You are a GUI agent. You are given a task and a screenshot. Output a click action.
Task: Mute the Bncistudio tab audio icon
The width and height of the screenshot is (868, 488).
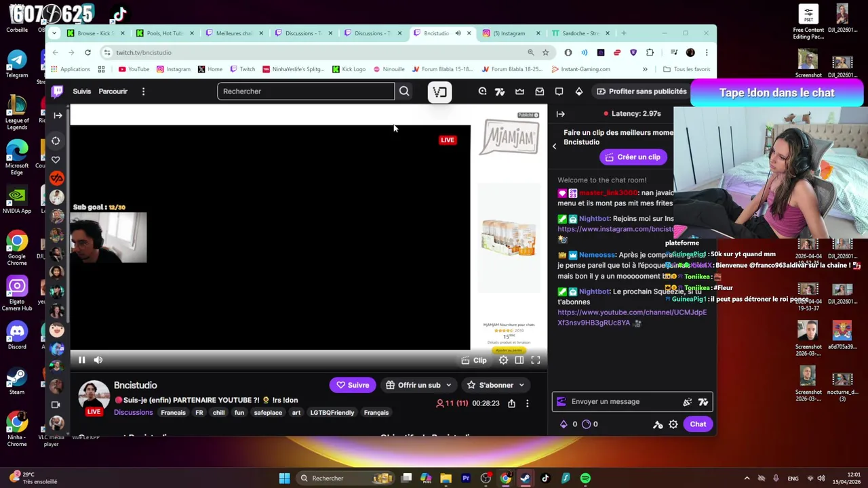click(458, 33)
